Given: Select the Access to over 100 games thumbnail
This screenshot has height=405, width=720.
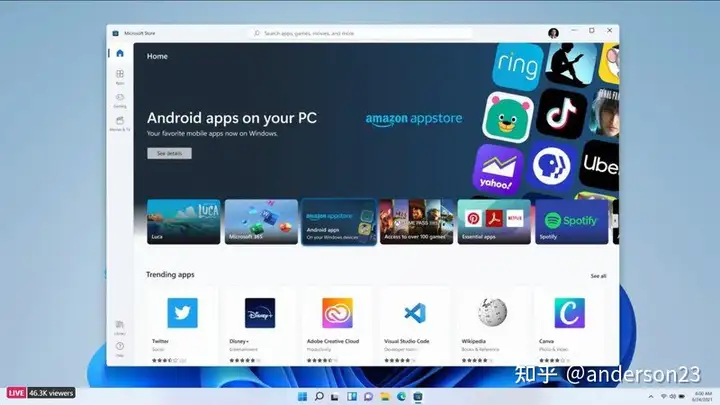Looking at the screenshot, I should coord(416,221).
